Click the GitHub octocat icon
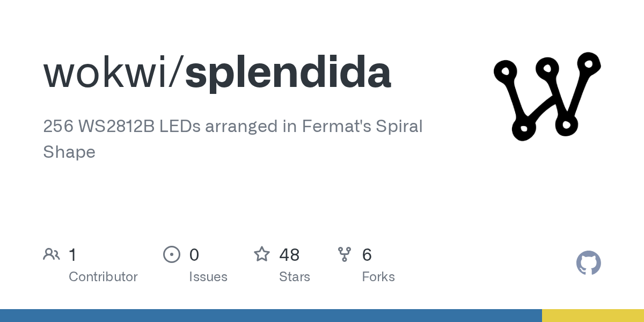 (588, 263)
